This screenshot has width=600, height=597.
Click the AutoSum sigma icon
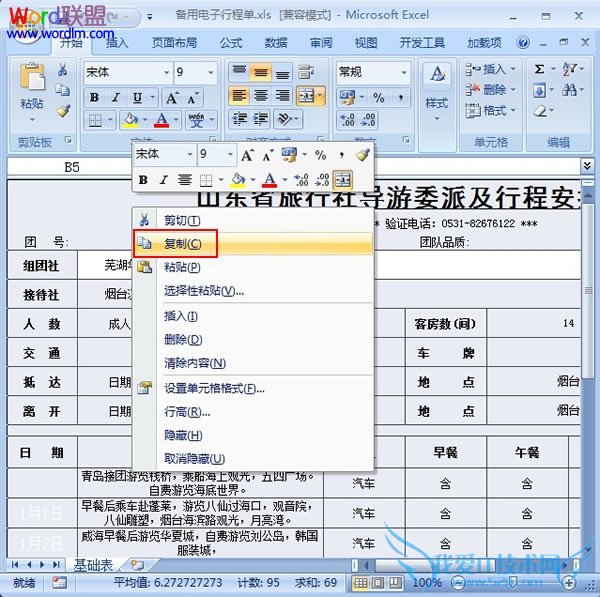pos(539,69)
